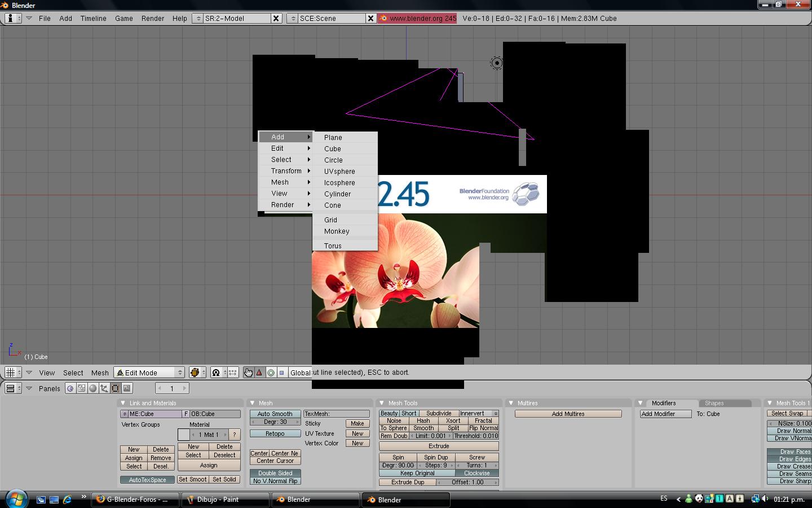This screenshot has width=812, height=508.
Task: Select the translate manipulator triangle icon
Action: pyautogui.click(x=259, y=373)
